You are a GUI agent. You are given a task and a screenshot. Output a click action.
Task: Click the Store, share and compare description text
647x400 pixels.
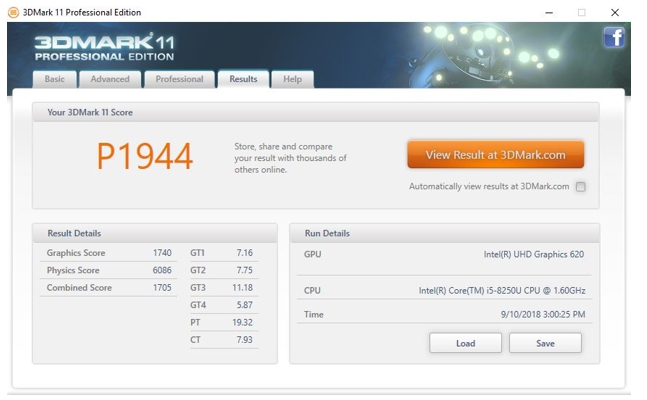[290, 158]
